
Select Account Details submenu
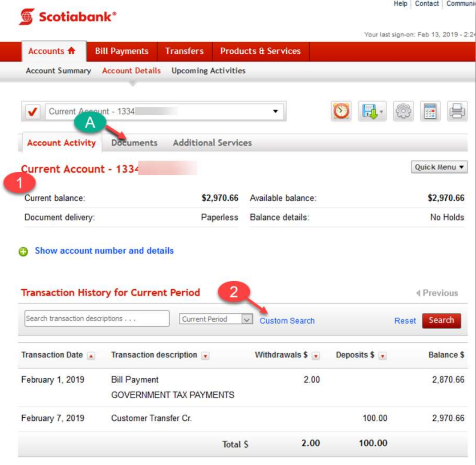click(x=131, y=71)
